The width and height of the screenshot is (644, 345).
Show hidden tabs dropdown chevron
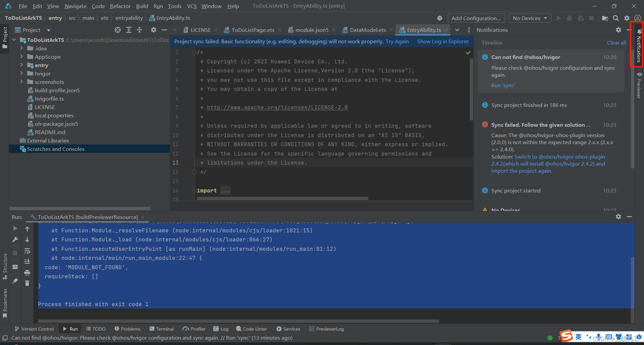click(457, 30)
